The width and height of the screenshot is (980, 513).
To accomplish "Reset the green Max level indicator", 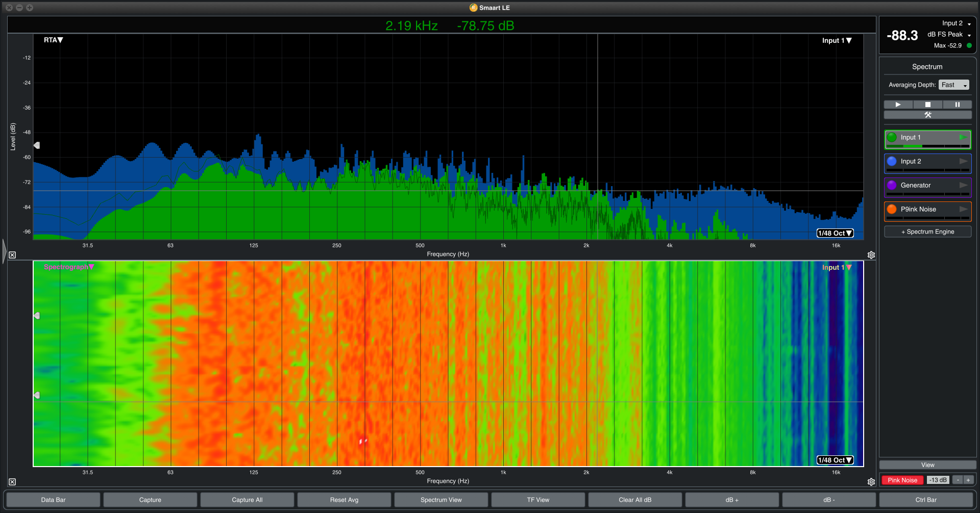I will pos(969,45).
